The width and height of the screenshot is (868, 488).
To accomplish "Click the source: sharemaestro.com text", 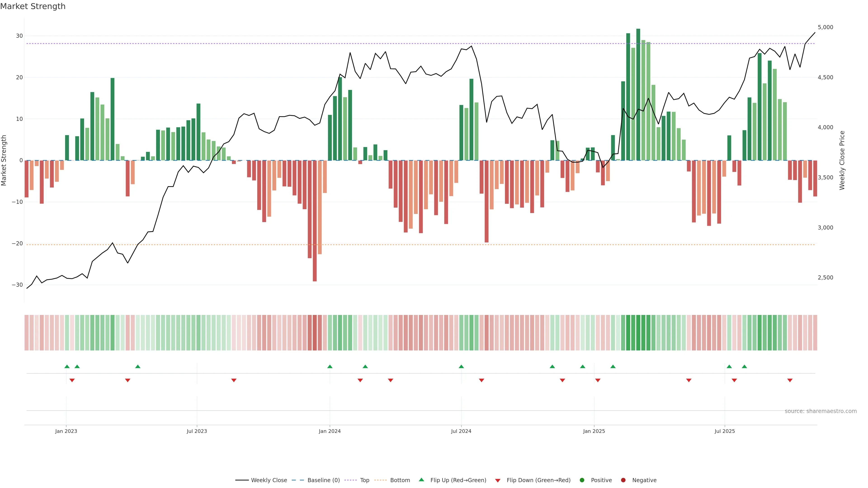I will pos(821,411).
